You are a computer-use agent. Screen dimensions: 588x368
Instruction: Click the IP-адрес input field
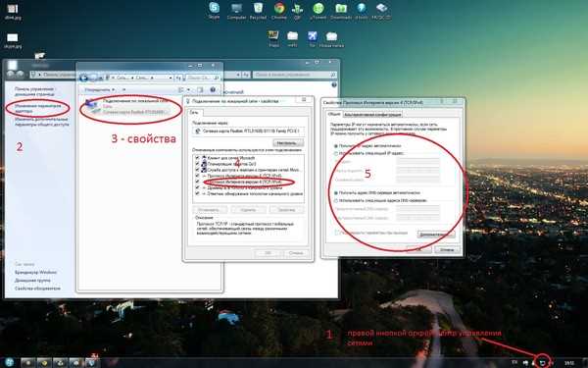(x=418, y=162)
